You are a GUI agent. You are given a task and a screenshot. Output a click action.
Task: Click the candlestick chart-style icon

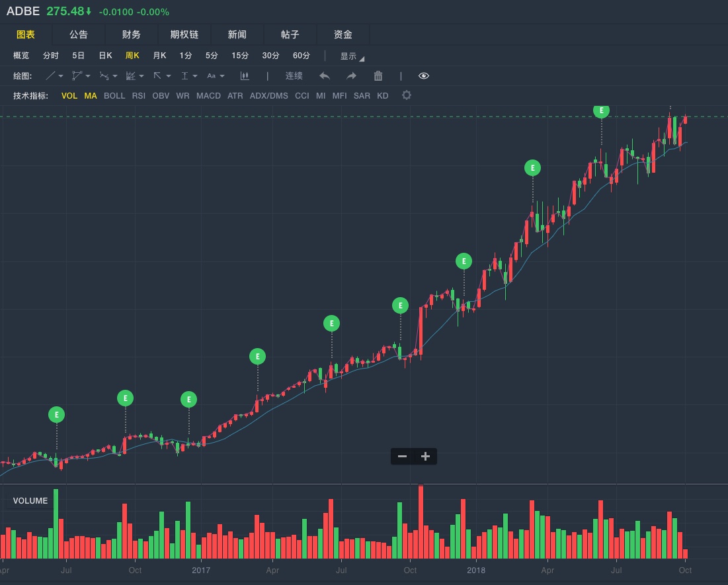pyautogui.click(x=245, y=76)
